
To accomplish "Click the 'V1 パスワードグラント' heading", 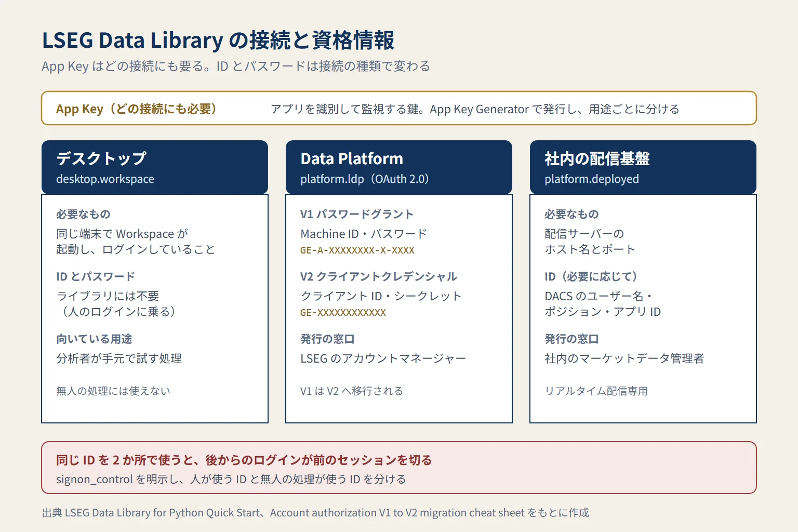I will pos(357,214).
